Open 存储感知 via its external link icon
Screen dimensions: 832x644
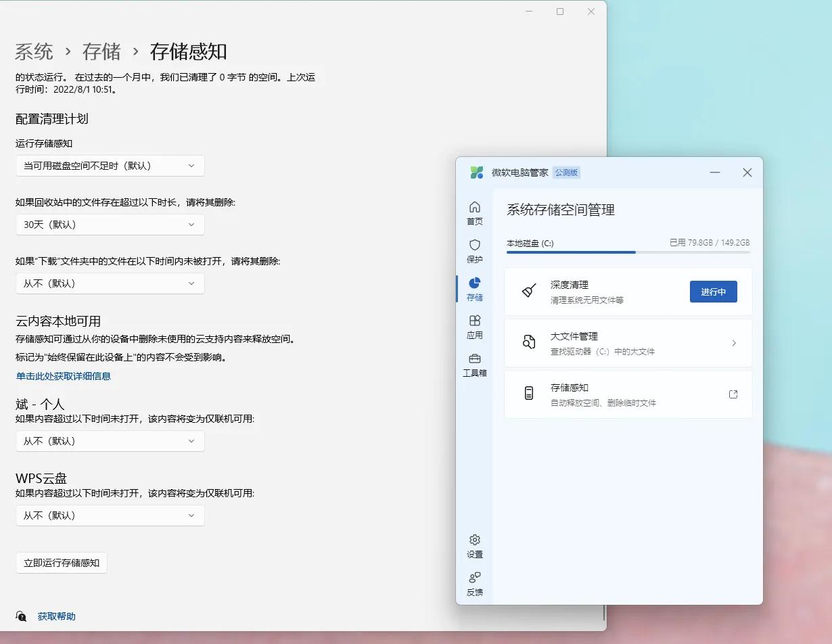[733, 393]
